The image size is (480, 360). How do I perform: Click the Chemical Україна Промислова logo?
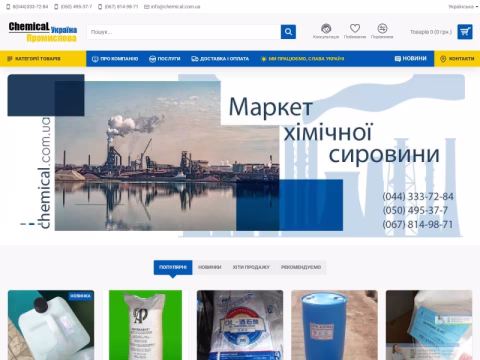43,32
